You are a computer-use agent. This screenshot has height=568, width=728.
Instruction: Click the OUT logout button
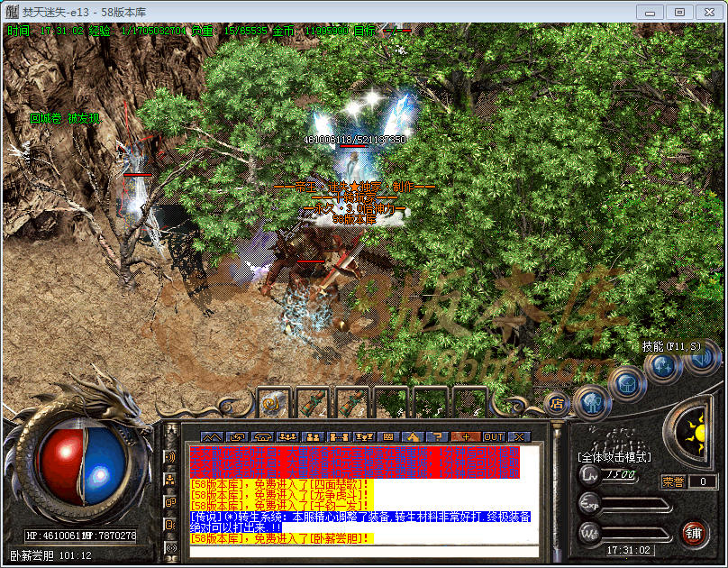click(494, 437)
